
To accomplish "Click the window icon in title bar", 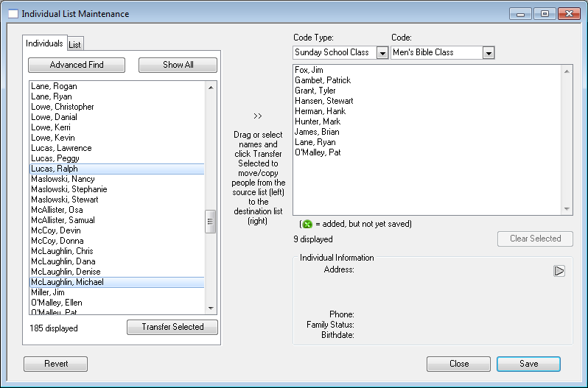I will pyautogui.click(x=13, y=14).
